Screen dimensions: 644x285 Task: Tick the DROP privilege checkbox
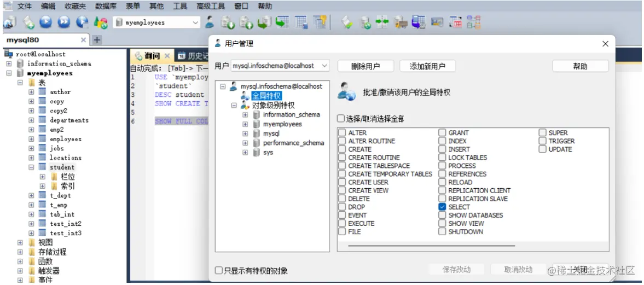342,207
